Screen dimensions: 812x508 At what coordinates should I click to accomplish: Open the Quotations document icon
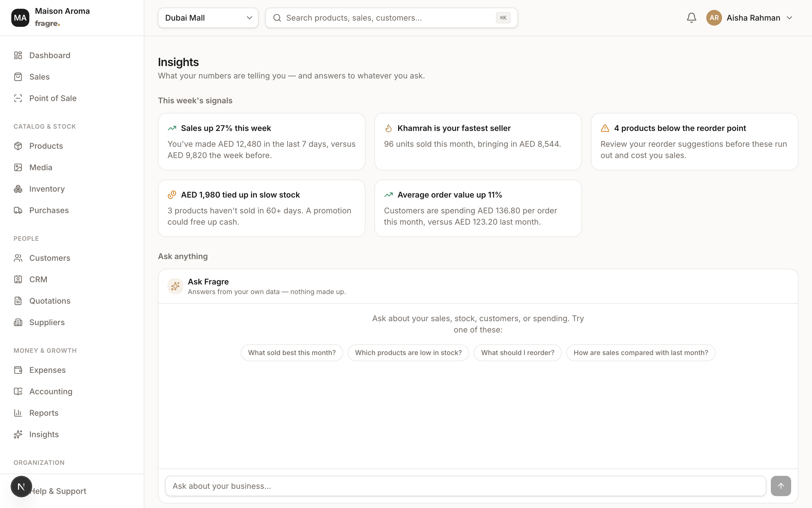18,301
